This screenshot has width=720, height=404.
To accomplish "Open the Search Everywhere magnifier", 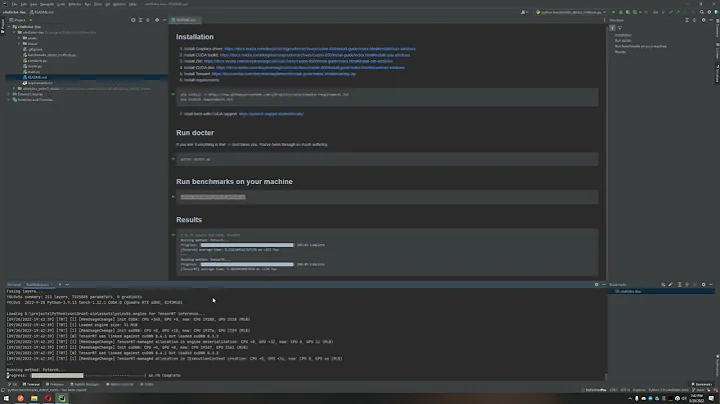I will point(702,12).
